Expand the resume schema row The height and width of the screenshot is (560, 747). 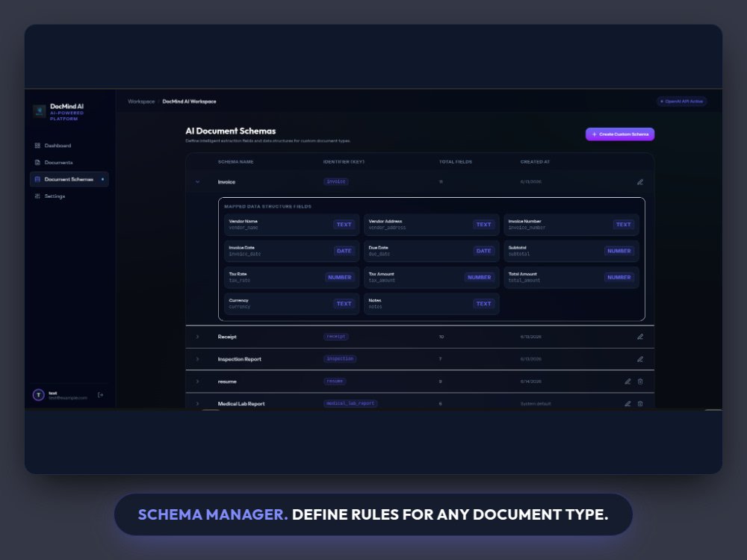coord(198,382)
